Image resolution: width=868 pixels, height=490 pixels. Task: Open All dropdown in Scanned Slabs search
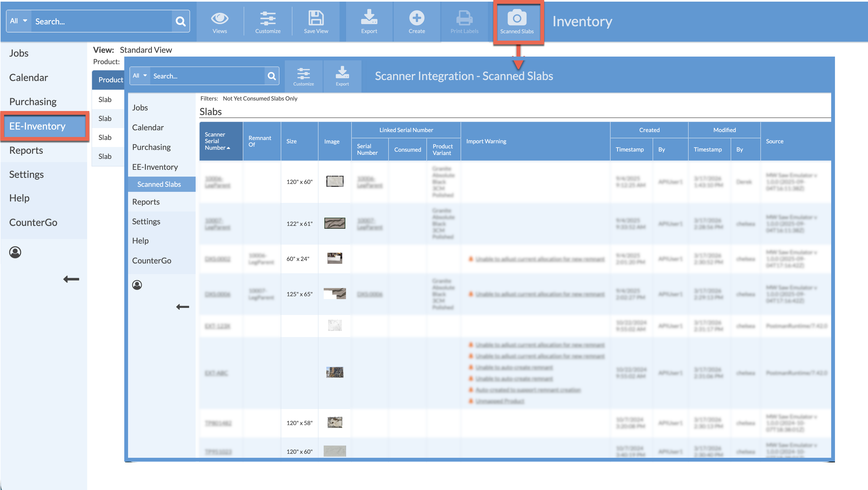tap(139, 76)
